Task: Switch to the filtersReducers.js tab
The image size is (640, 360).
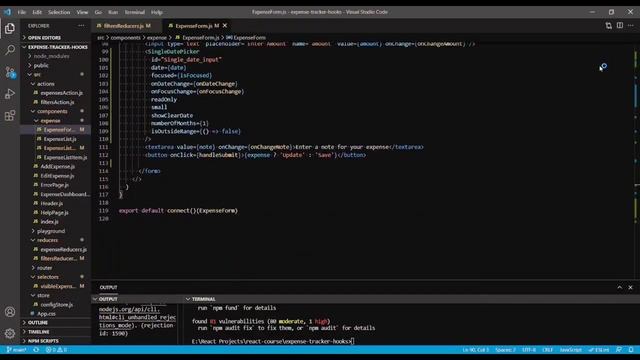Action: click(124, 26)
